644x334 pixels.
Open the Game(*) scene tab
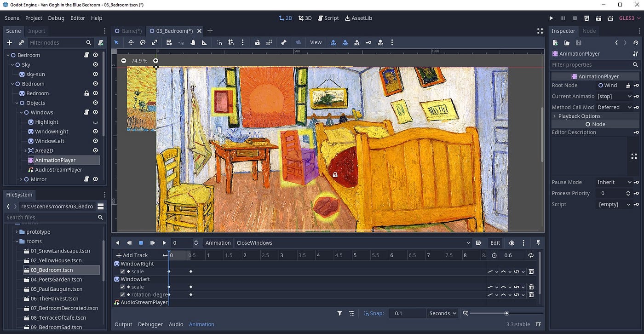[128, 31]
